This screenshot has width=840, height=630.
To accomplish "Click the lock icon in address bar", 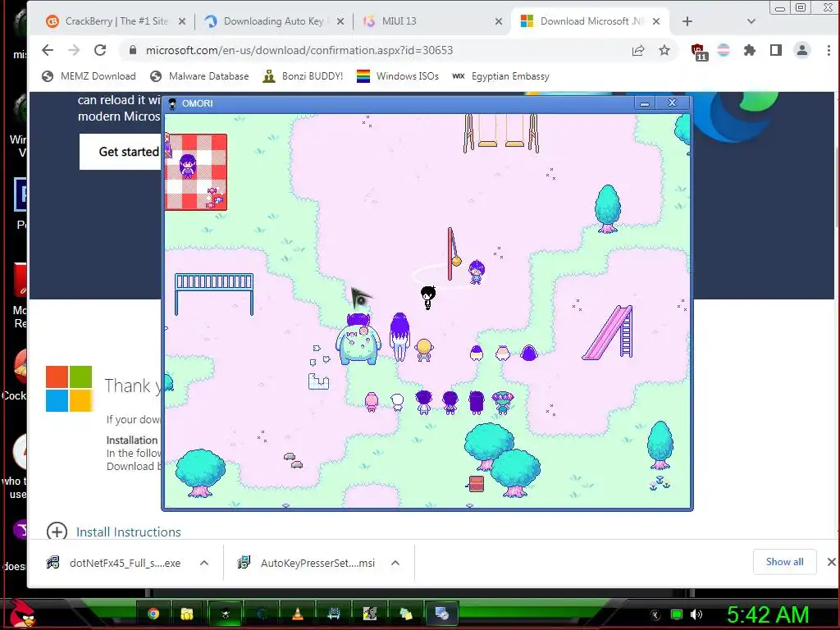I will pos(133,50).
